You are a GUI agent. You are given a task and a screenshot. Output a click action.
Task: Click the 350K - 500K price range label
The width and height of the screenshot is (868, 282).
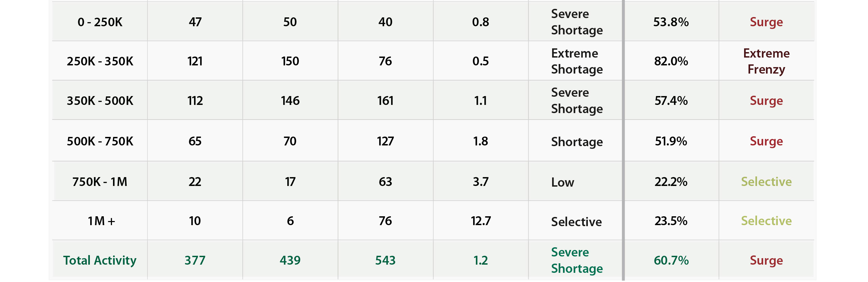100,101
